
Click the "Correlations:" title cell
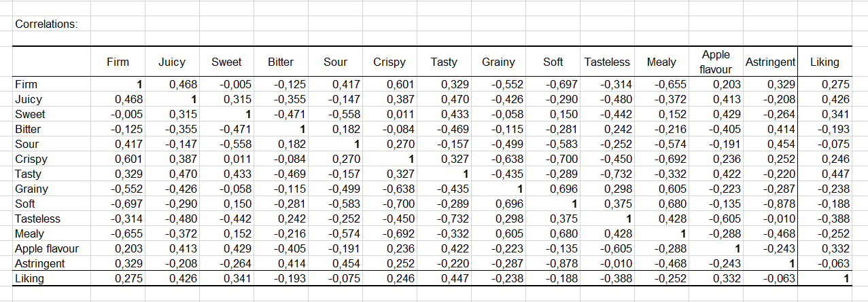[46, 24]
